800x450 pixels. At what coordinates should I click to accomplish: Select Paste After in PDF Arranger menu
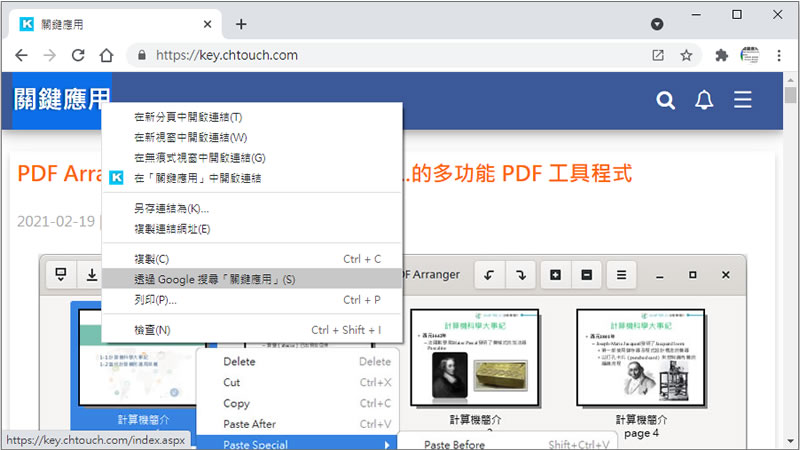[x=297, y=424]
